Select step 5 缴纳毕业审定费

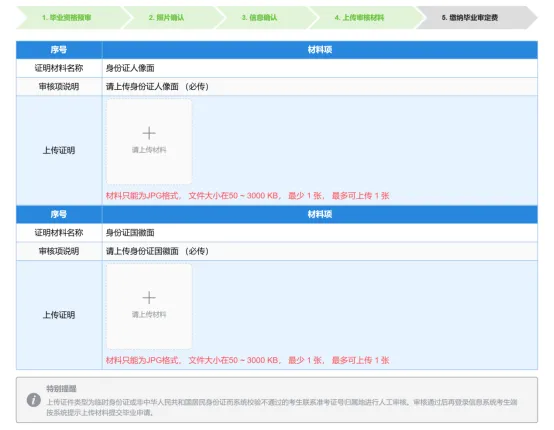[x=470, y=17]
